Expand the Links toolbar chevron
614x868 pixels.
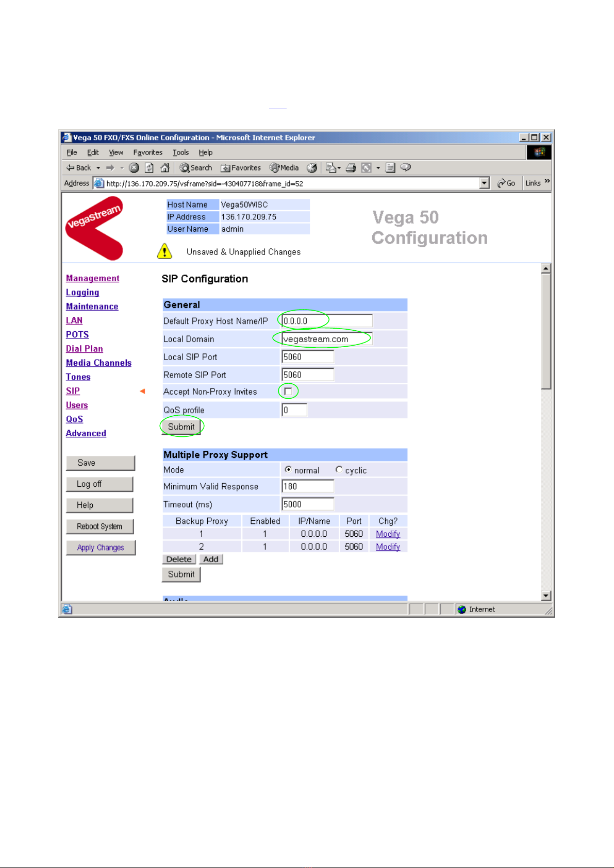(x=547, y=181)
